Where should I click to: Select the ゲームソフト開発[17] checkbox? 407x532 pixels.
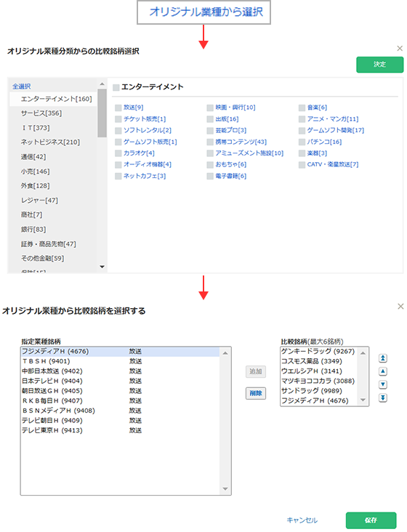coord(302,131)
